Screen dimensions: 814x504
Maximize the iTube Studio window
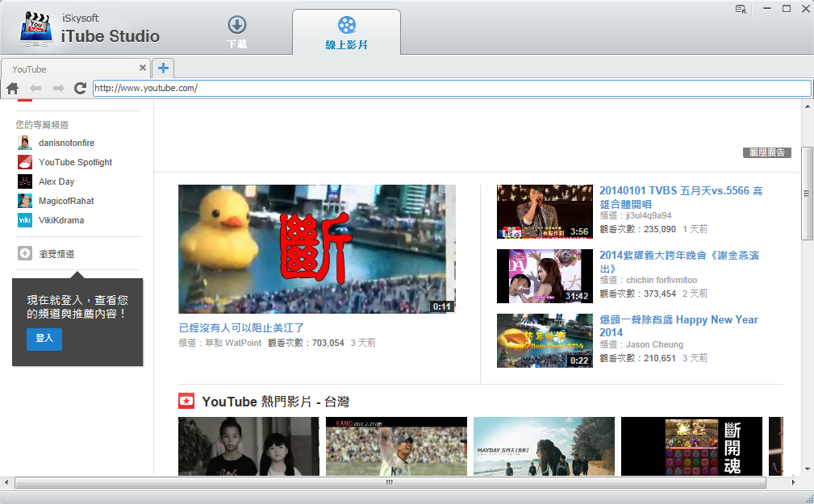(787, 9)
